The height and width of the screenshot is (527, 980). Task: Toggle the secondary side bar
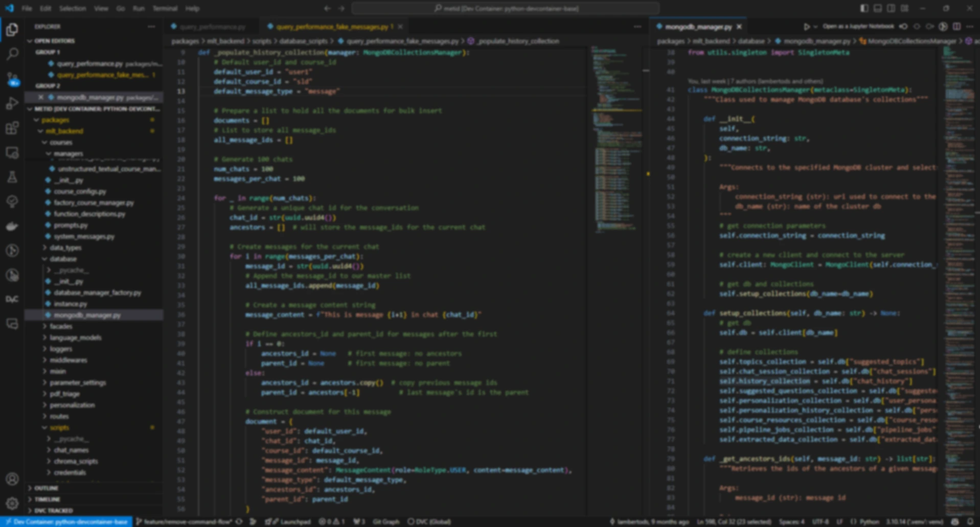click(891, 9)
